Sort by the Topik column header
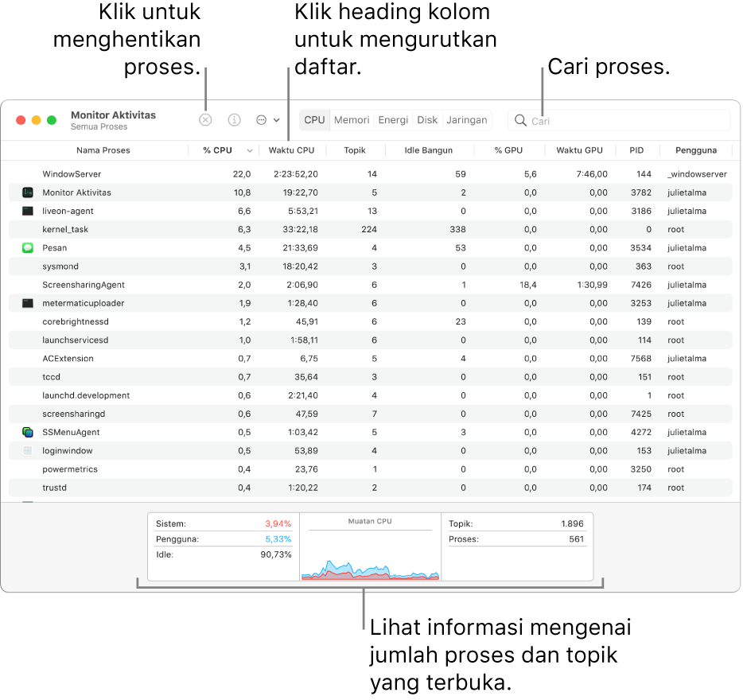 click(355, 150)
